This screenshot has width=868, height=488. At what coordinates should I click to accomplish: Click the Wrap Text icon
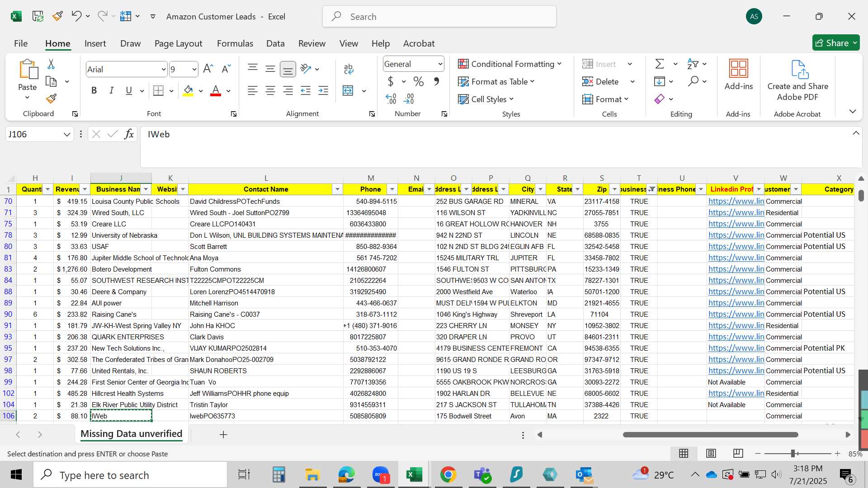coord(349,69)
